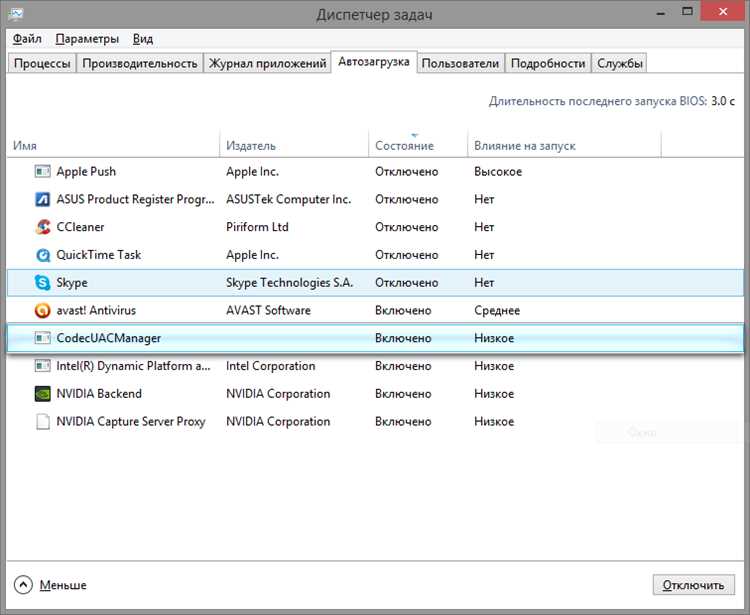This screenshot has height=615, width=750.
Task: Click the Intel Dynamic Platform icon
Action: pyautogui.click(x=43, y=366)
